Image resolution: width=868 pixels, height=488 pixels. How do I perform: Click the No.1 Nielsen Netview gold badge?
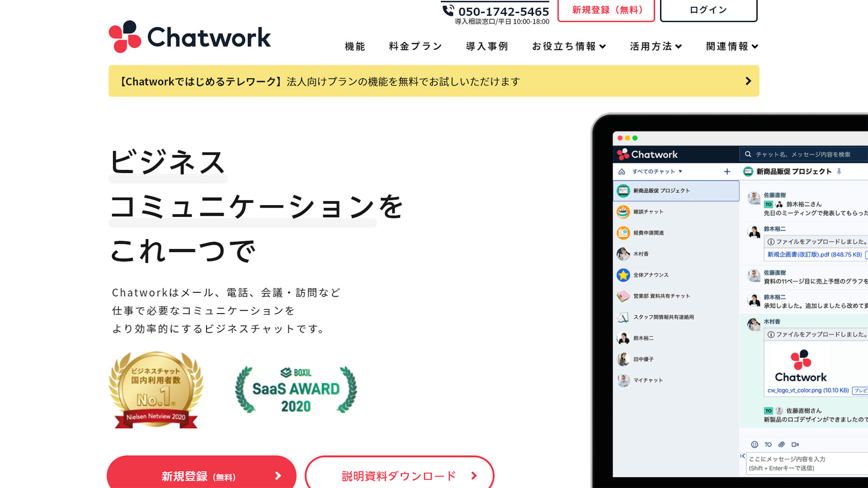pos(156,389)
